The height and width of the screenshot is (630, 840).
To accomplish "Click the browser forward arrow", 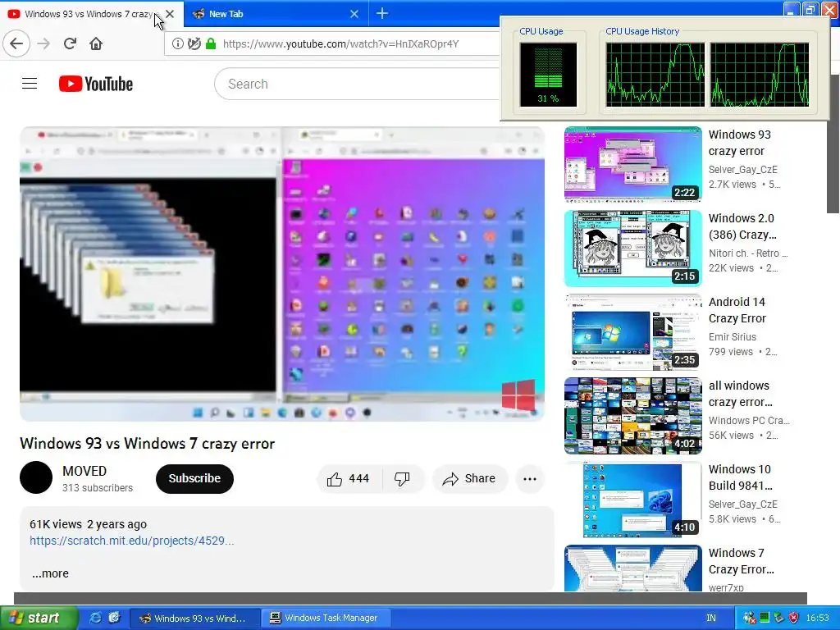I will 43,44.
